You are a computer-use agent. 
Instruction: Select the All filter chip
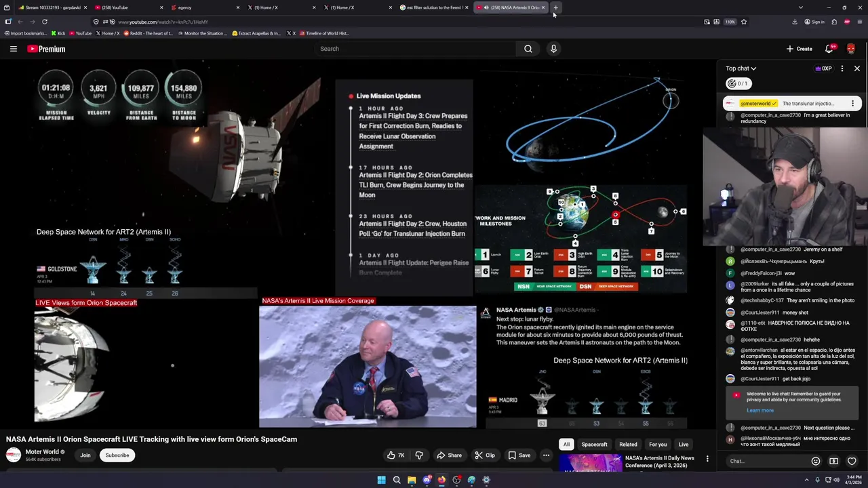[566, 445]
